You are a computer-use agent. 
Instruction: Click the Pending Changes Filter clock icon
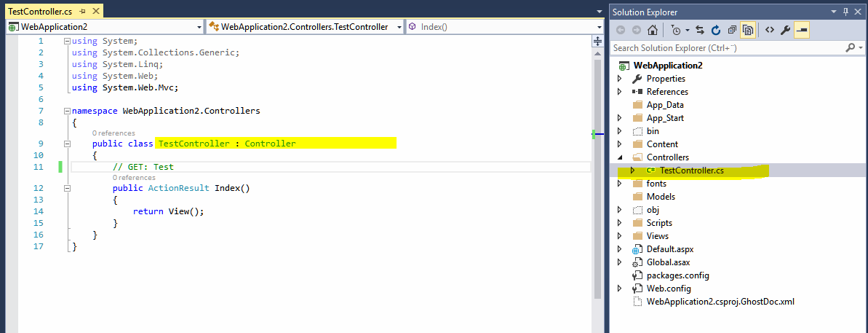pos(677,30)
